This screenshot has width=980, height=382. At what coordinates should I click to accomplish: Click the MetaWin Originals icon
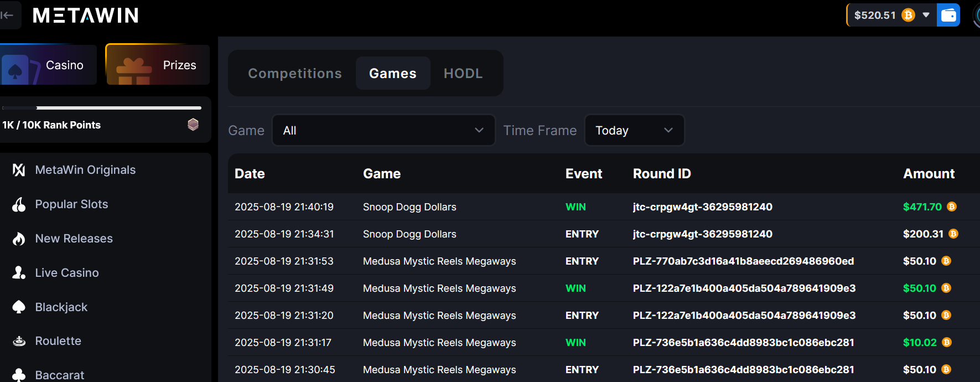[x=19, y=170]
